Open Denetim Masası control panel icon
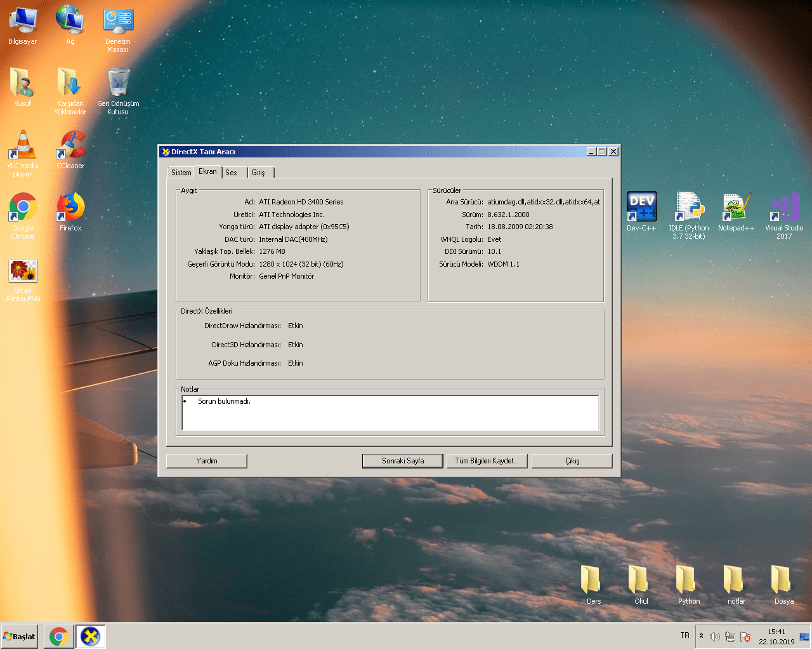The height and width of the screenshot is (650, 812). pyautogui.click(x=118, y=29)
